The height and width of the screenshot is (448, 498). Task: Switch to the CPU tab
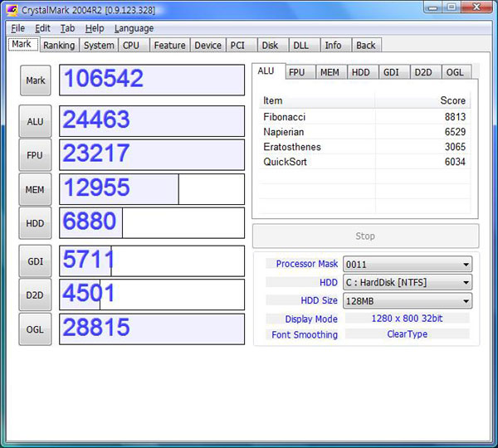[x=131, y=46]
